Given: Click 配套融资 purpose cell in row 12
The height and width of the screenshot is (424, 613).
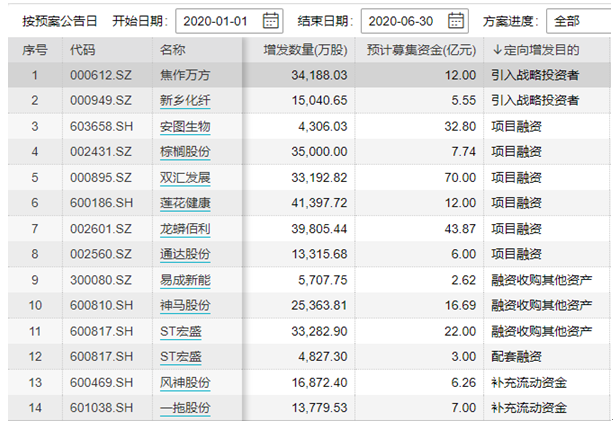Looking at the screenshot, I should point(516,356).
